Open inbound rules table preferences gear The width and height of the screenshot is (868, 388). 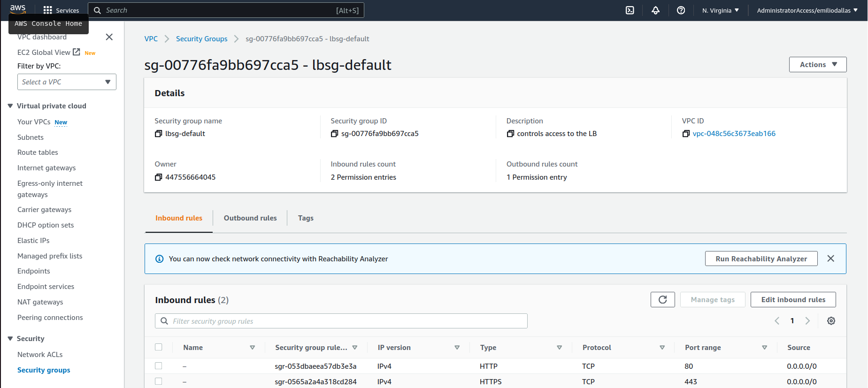coord(831,321)
